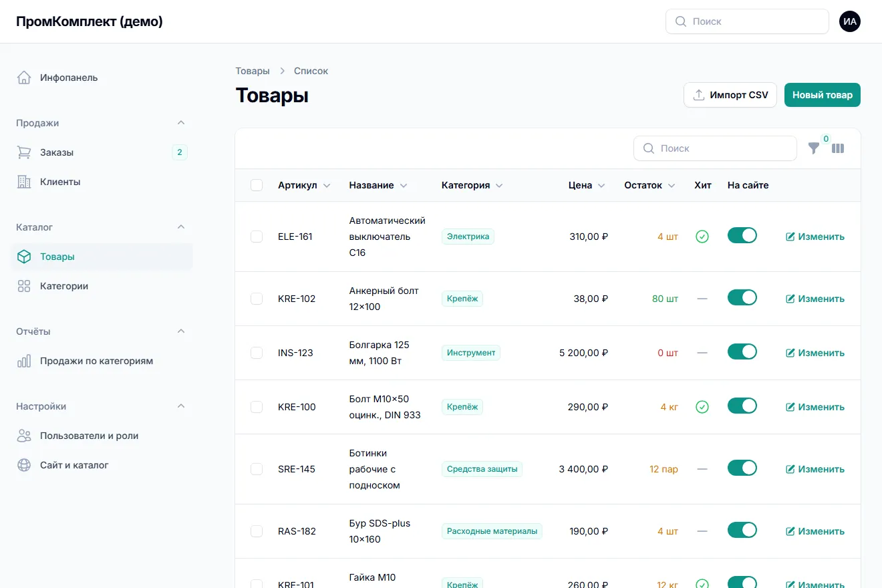Viewport: 882px width, 588px height.
Task: Click Изменить for KRE-100
Action: (x=815, y=407)
